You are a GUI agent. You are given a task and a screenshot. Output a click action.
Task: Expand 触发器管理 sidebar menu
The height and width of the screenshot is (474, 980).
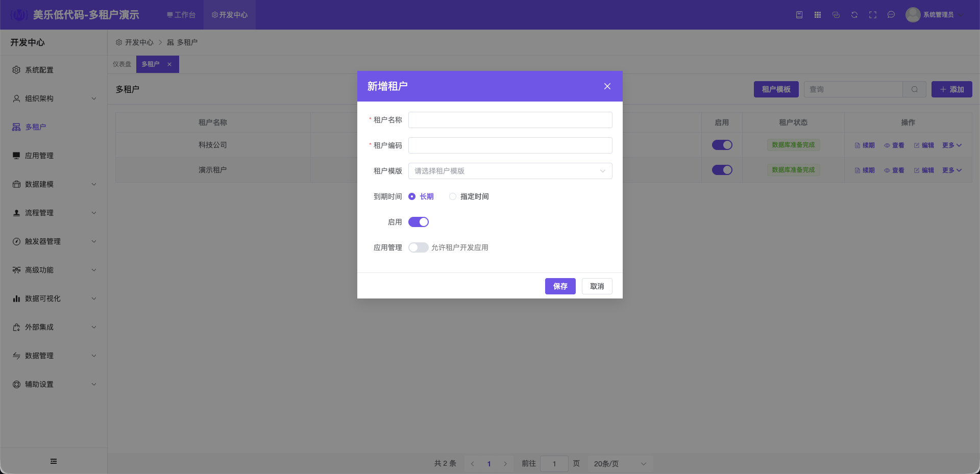[54, 241]
